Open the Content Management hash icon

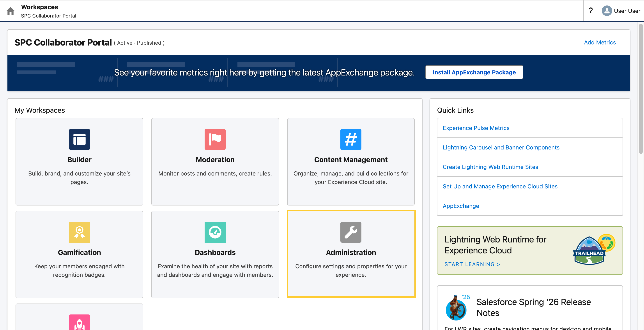pyautogui.click(x=351, y=139)
